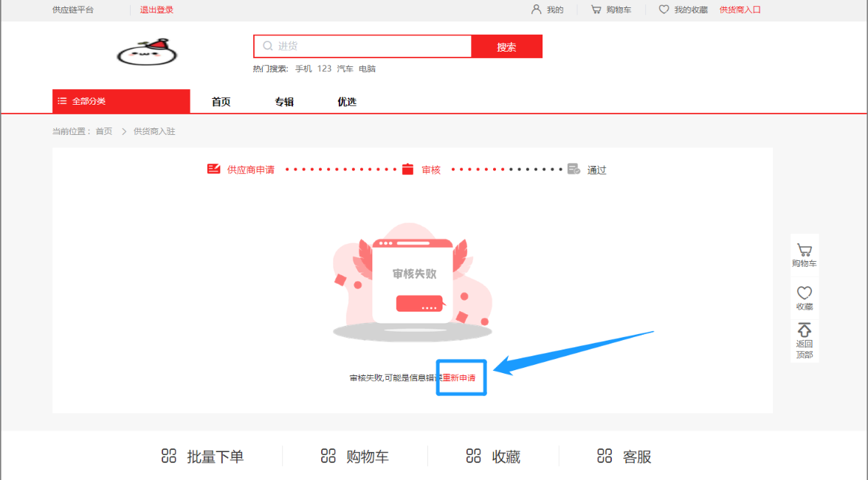Go to the 优选 navigation tab
Screen dimensions: 868x480
(x=347, y=102)
